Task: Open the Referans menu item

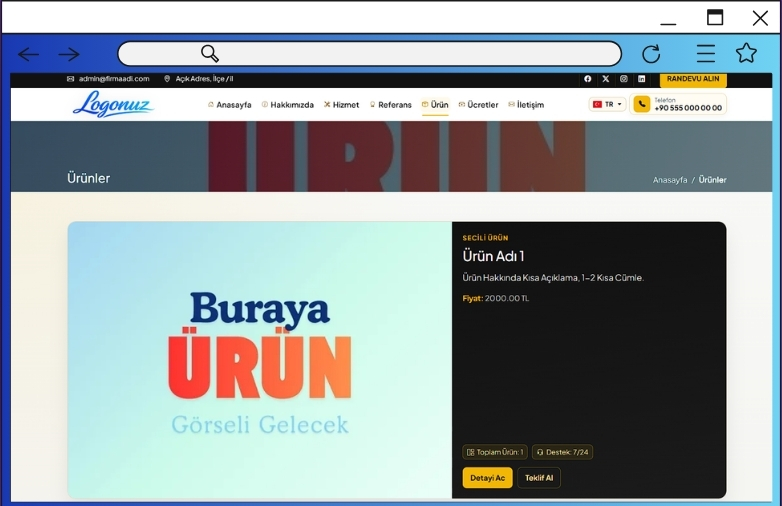Action: [391, 105]
